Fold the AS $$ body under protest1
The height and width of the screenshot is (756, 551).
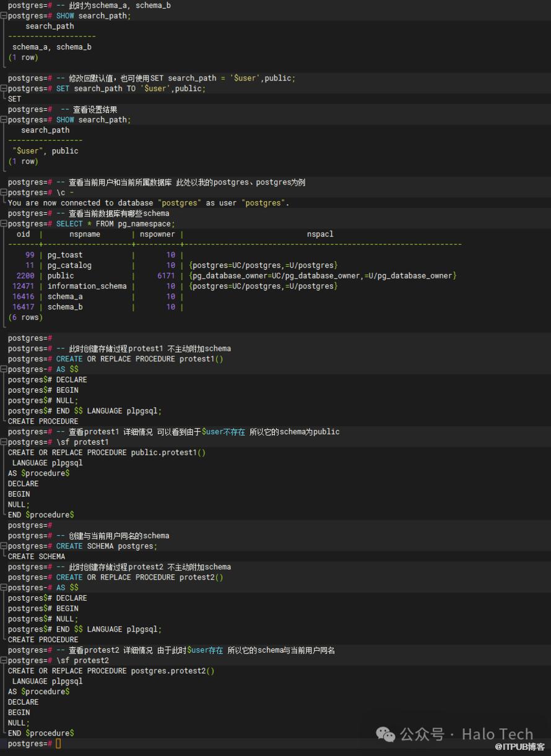(3, 369)
